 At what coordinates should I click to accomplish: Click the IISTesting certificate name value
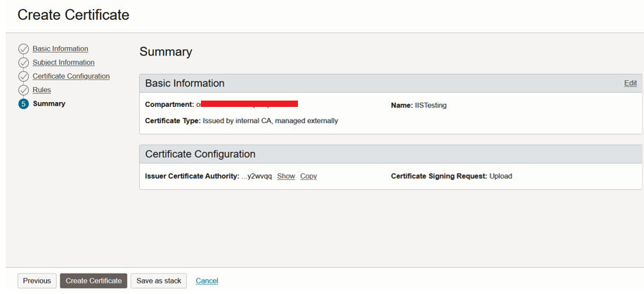point(430,106)
